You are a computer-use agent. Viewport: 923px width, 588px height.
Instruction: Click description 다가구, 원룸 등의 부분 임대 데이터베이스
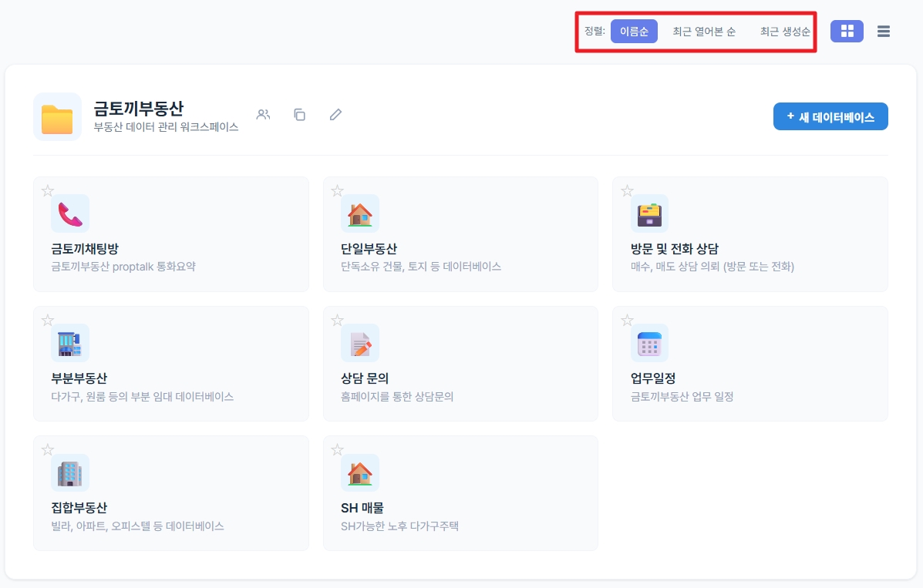(143, 397)
